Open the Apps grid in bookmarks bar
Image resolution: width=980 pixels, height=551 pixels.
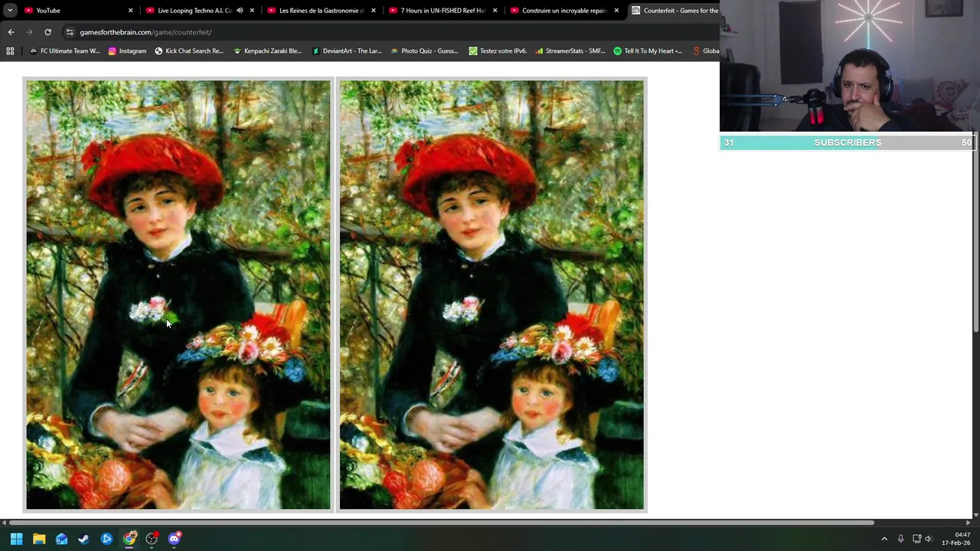pos(10,51)
